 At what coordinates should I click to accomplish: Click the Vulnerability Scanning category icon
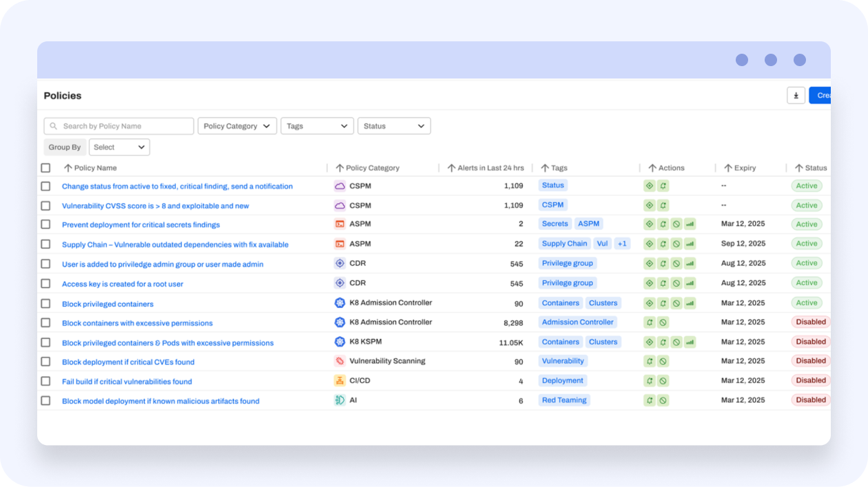pos(340,361)
